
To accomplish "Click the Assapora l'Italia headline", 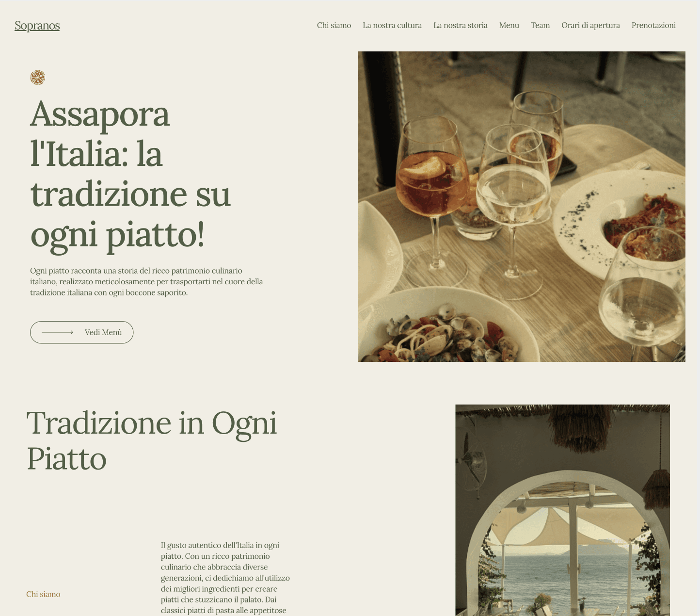I will point(130,174).
